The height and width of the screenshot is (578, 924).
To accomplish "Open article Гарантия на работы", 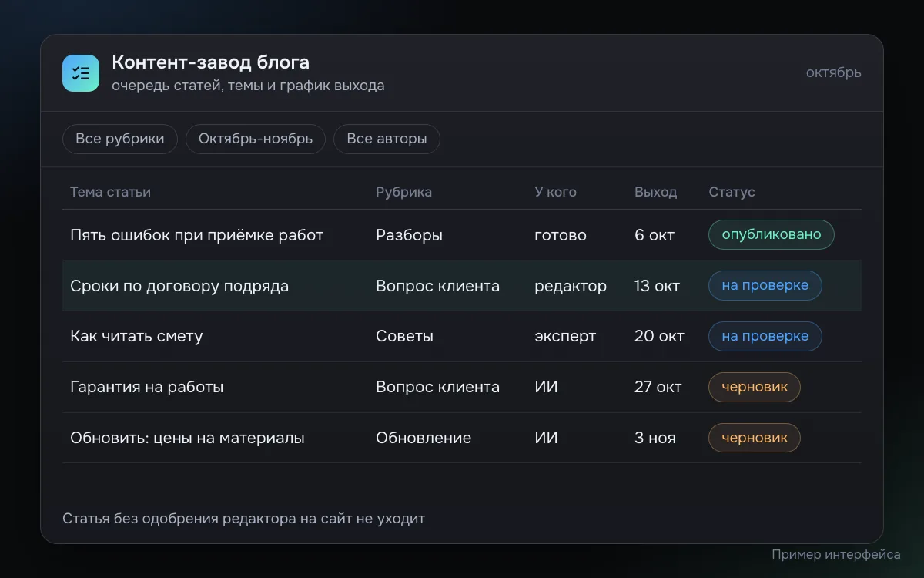I will tap(146, 388).
